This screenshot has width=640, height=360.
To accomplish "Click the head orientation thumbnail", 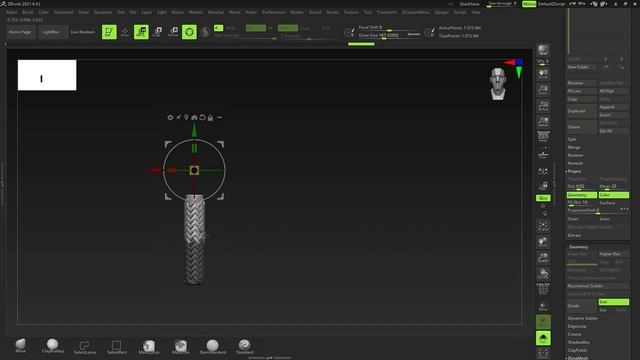I will (498, 84).
